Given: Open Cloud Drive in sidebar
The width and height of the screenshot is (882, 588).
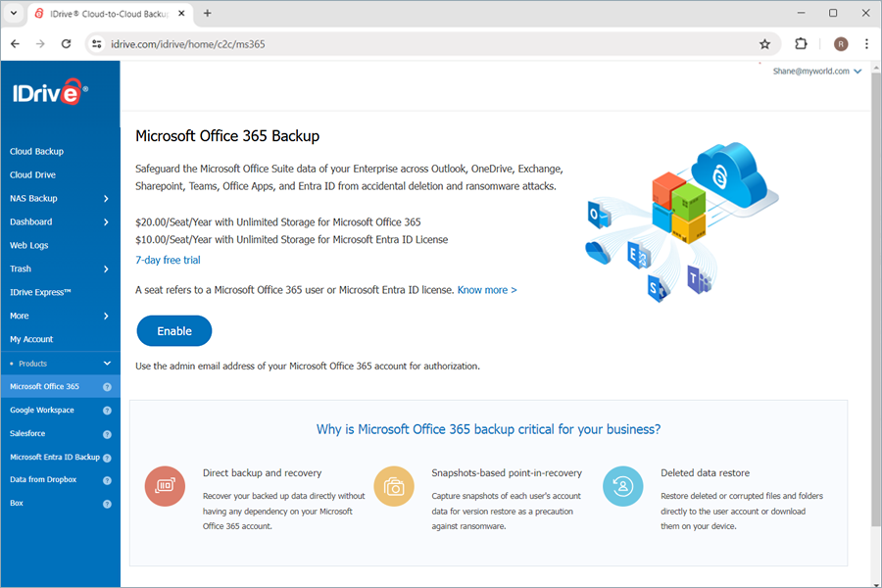Looking at the screenshot, I should 32,175.
